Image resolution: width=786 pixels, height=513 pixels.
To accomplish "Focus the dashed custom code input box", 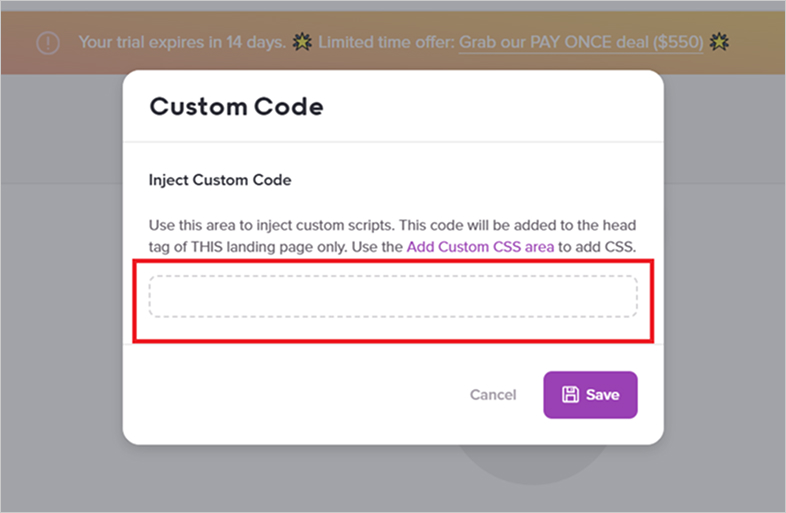I will point(392,297).
